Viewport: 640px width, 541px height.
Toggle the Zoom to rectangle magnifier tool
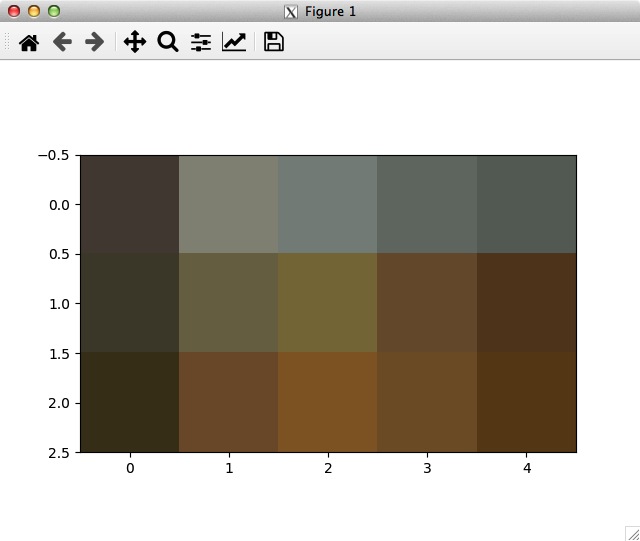point(168,42)
